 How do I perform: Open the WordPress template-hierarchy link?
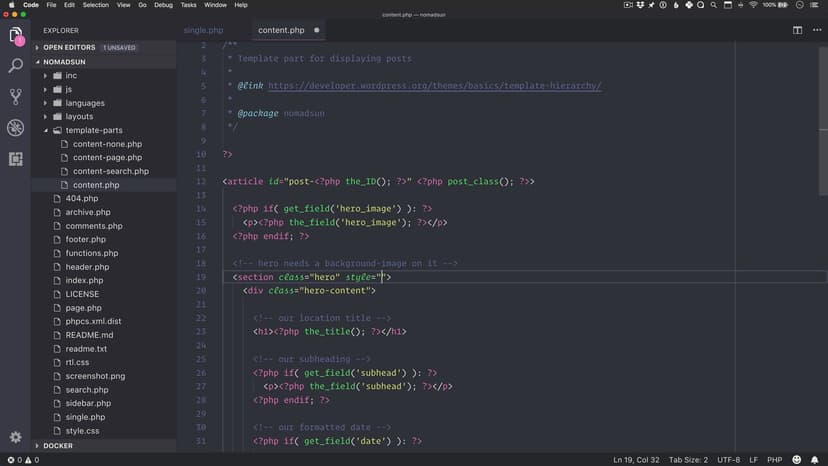[434, 86]
